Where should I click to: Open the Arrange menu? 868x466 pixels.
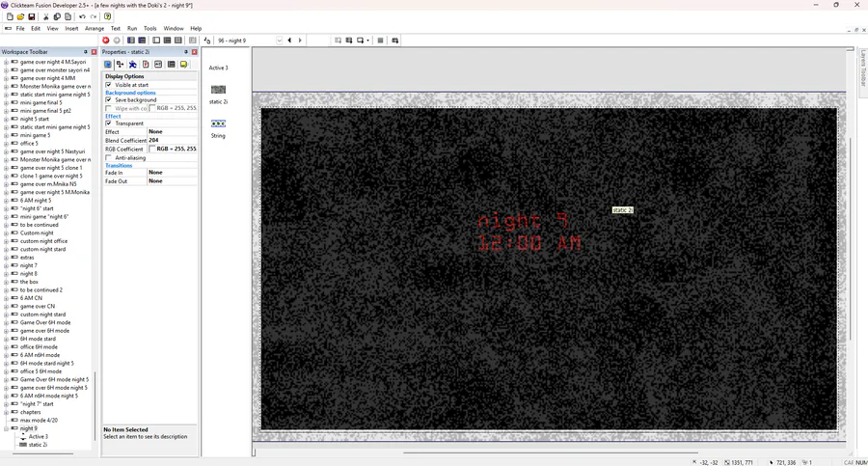pos(95,28)
